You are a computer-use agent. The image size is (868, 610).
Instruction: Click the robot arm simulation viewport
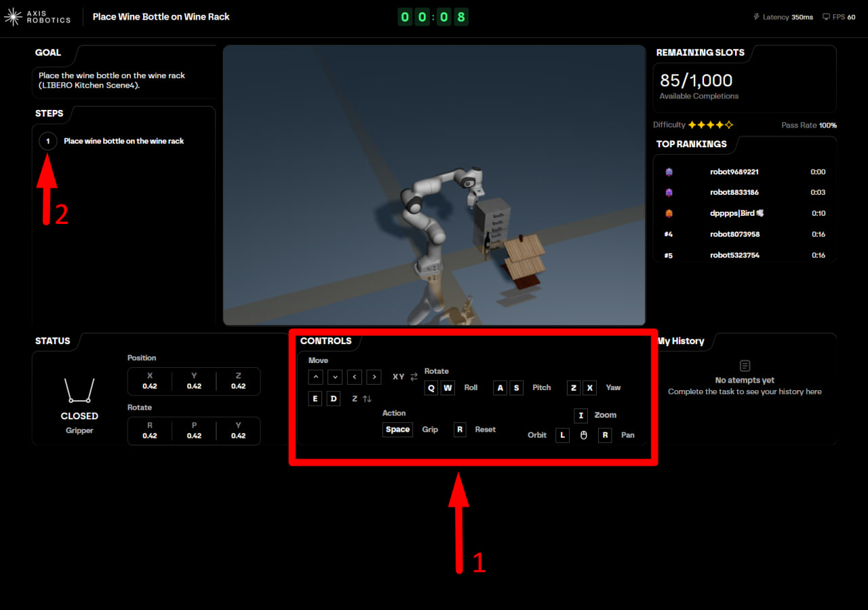434,185
